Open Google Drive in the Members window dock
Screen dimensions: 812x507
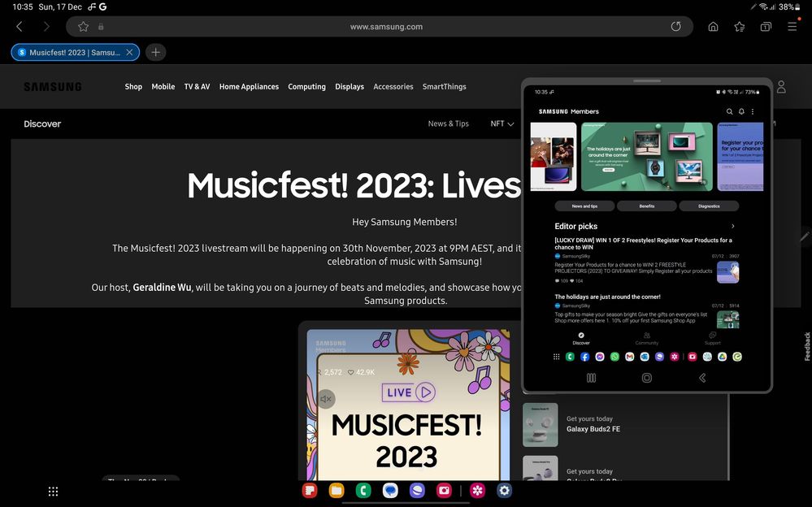pos(722,357)
